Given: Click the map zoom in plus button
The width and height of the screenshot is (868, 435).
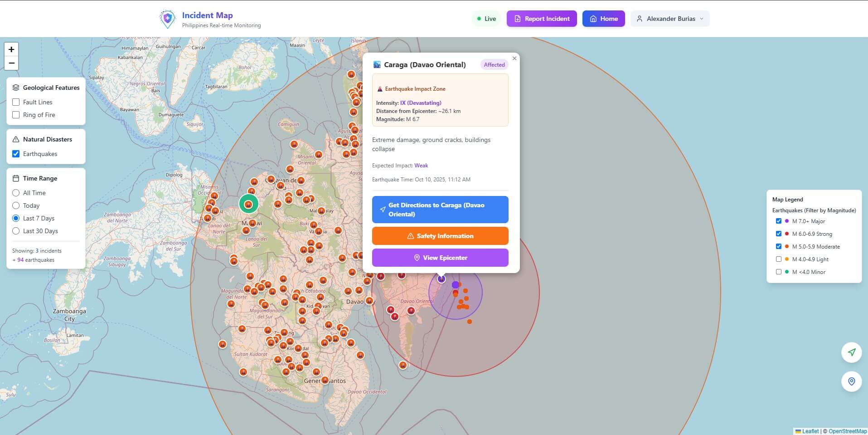Looking at the screenshot, I should coord(11,49).
